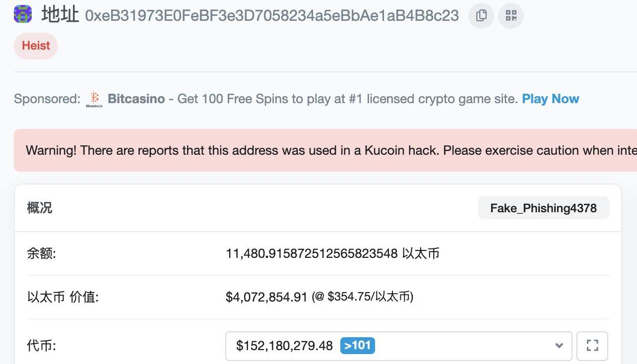The image size is (637, 364).
Task: Click the 11,480.91 ether balance value
Action: pos(312,253)
